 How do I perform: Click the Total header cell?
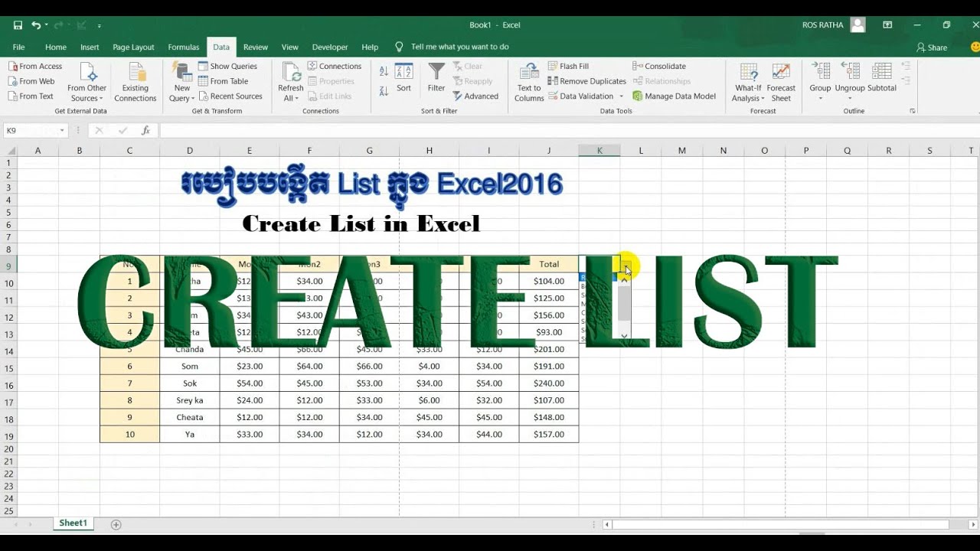(x=549, y=264)
